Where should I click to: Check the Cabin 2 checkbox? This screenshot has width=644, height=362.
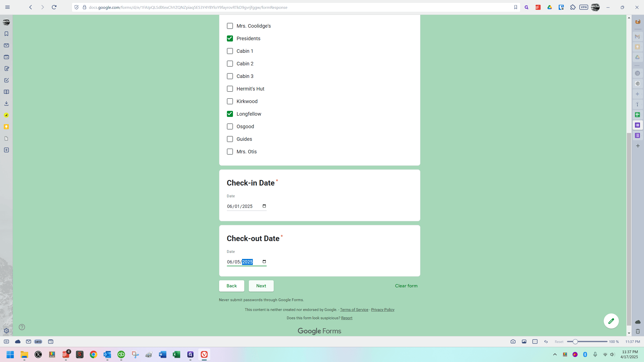point(230,64)
